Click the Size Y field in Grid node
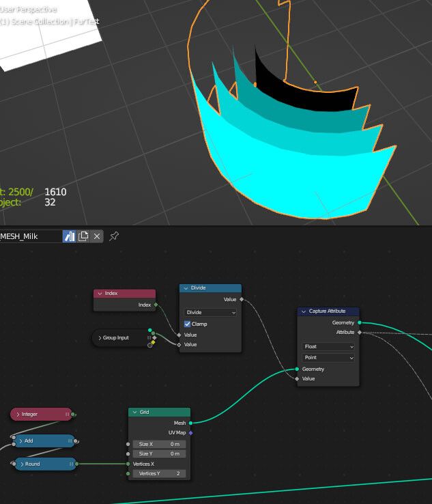432x504 pixels. (x=159, y=454)
